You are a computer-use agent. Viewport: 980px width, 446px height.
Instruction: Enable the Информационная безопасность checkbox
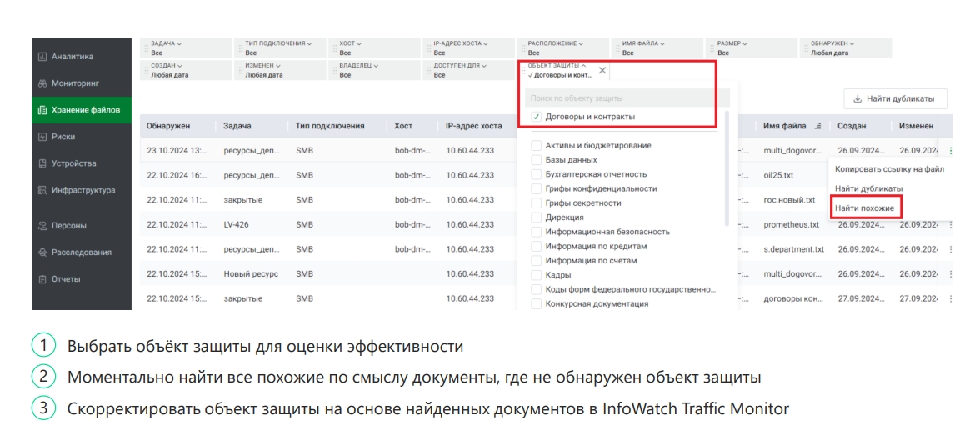[x=537, y=232]
